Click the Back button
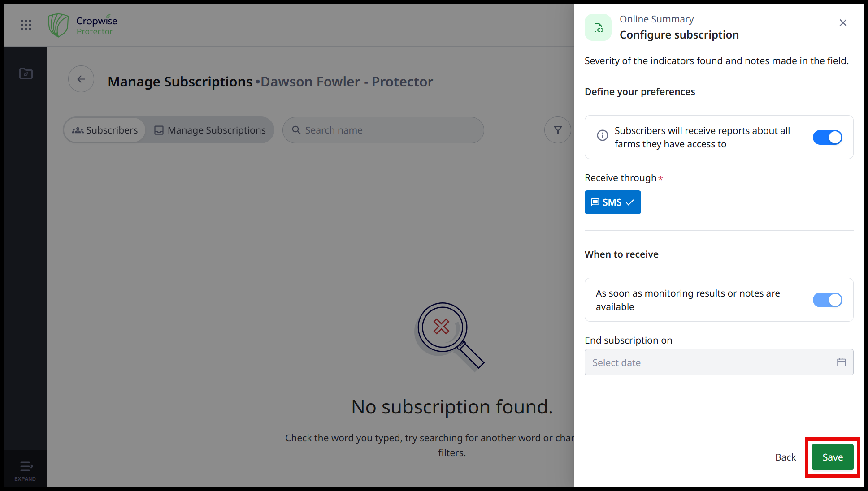 coord(786,457)
